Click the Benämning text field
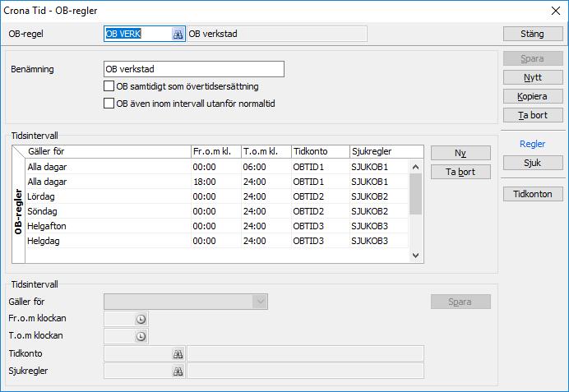This screenshot has width=569, height=392. [x=194, y=69]
